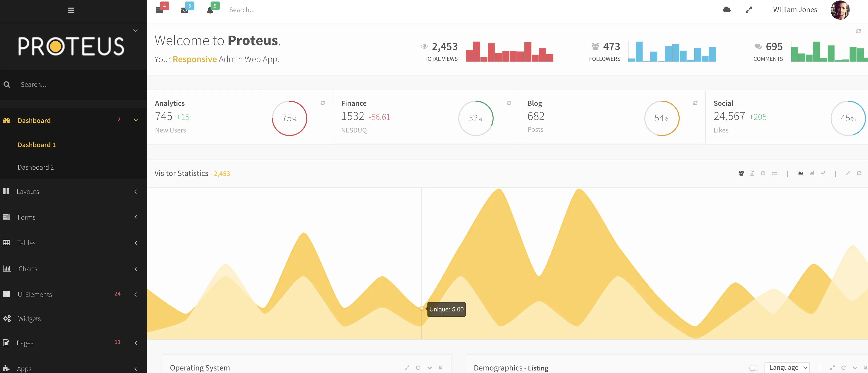Click the Proteus logo
This screenshot has width=868, height=373.
coord(71,46)
